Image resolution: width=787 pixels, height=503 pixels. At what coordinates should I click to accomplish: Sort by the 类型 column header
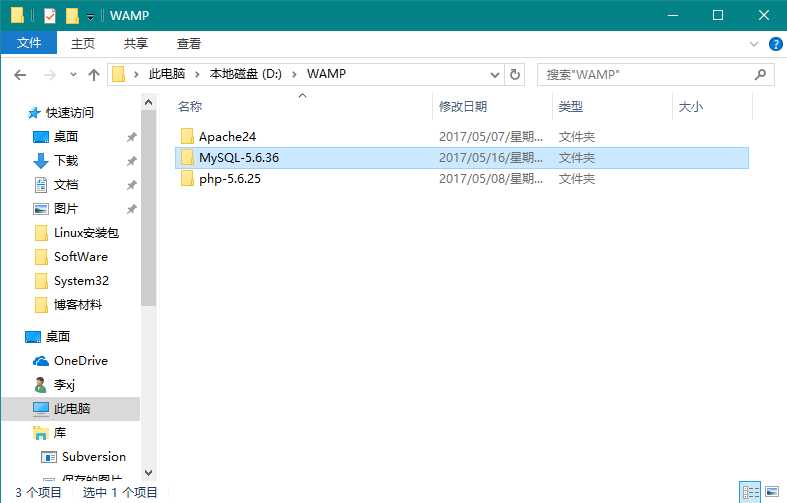coord(571,107)
